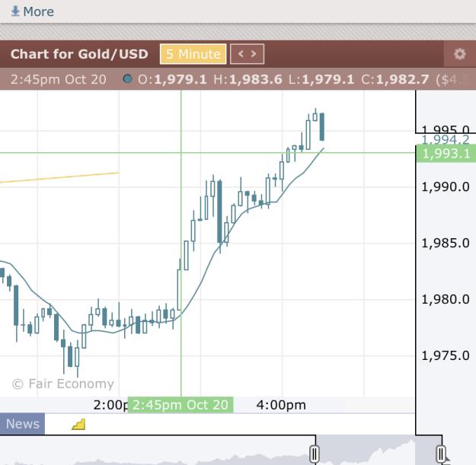
Task: Select the News row label
Action: 22,424
